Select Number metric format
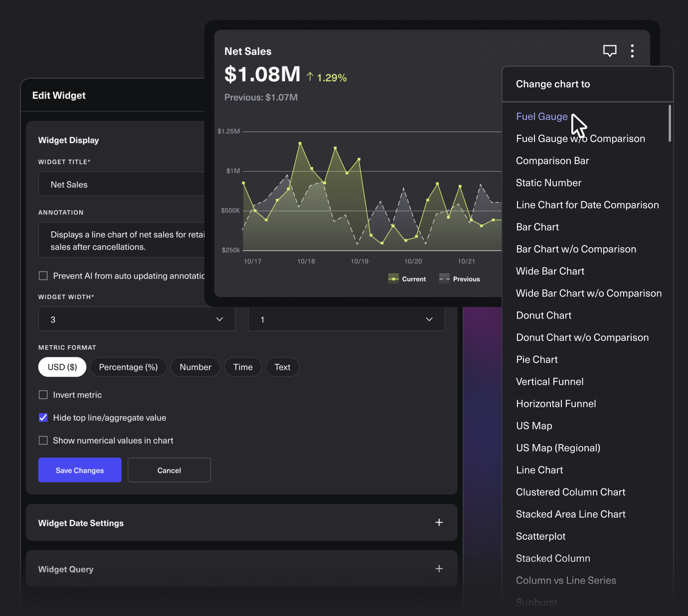Viewport: 688px width, 616px height. coord(195,367)
